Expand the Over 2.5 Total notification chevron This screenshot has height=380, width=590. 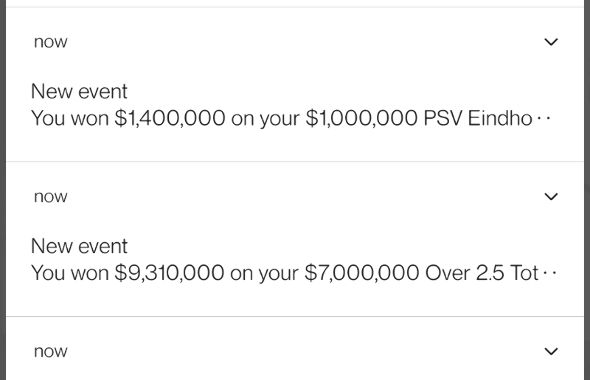click(x=551, y=196)
